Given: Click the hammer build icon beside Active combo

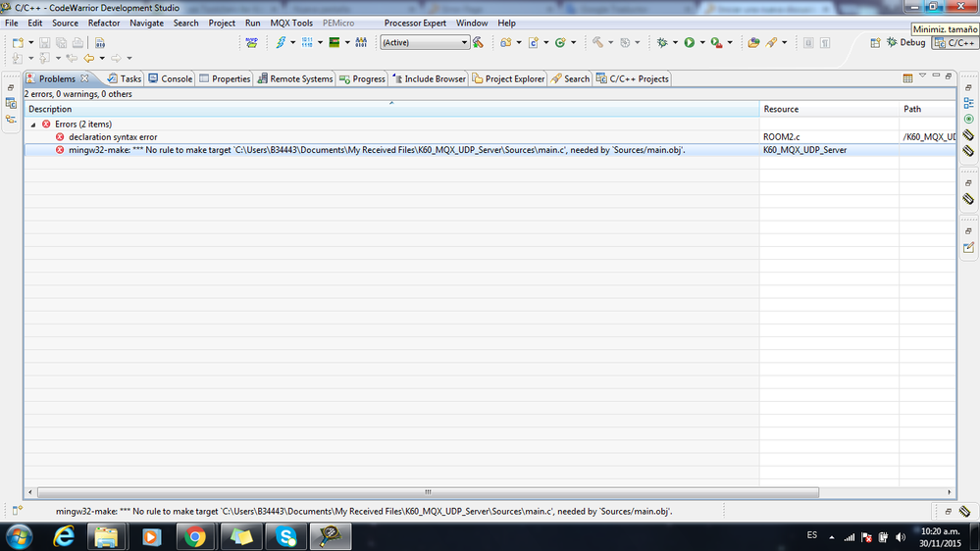Looking at the screenshot, I should pos(478,42).
